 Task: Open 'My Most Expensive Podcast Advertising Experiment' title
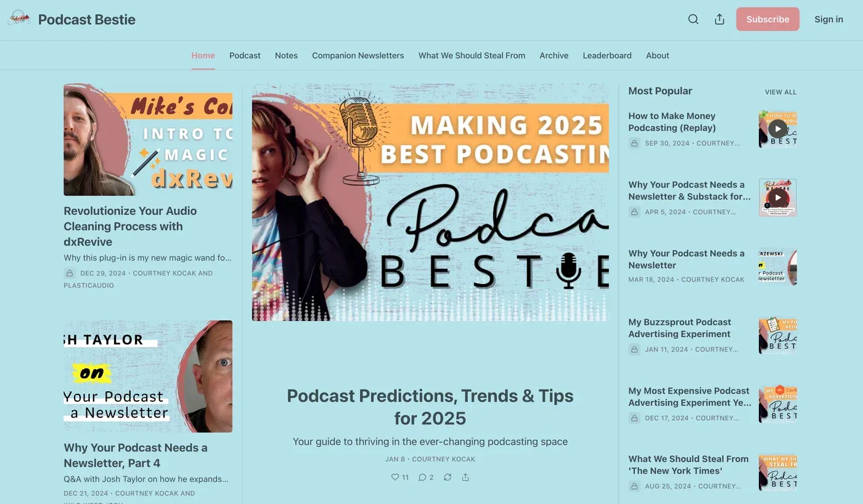(690, 397)
